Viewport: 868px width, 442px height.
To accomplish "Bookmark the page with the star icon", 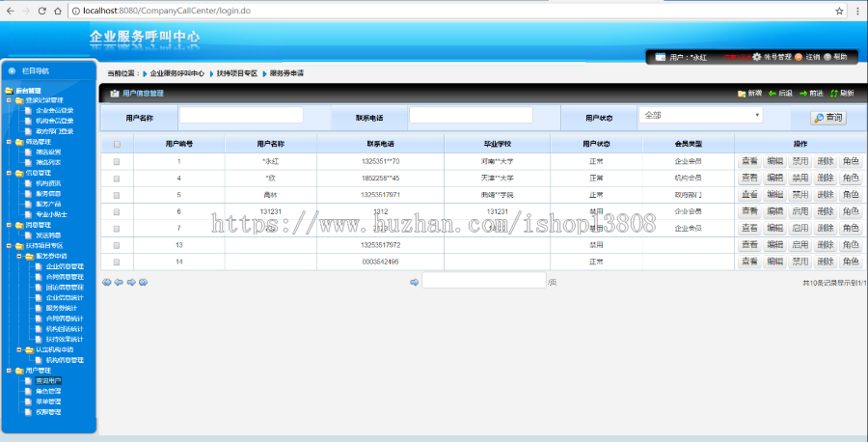I will coord(839,11).
